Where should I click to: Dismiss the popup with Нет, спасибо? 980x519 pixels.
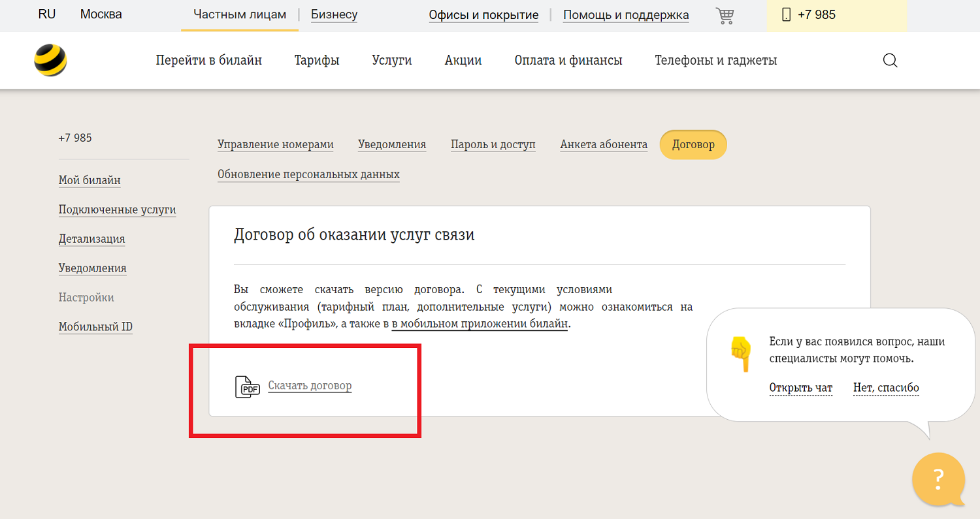887,388
